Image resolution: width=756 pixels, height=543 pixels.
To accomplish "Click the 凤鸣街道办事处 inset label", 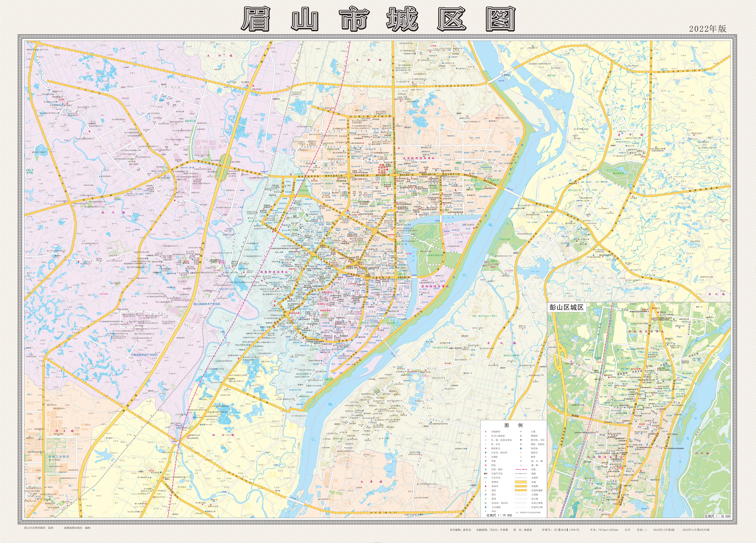I will [x=605, y=457].
